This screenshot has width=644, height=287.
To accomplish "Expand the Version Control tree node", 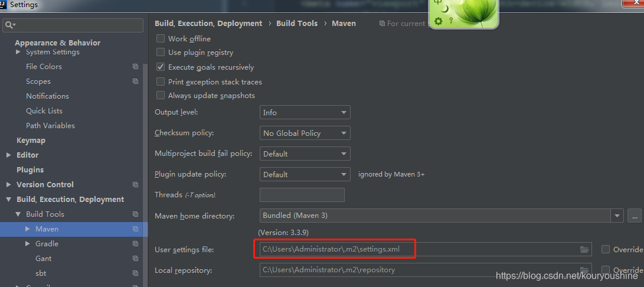I will click(9, 185).
